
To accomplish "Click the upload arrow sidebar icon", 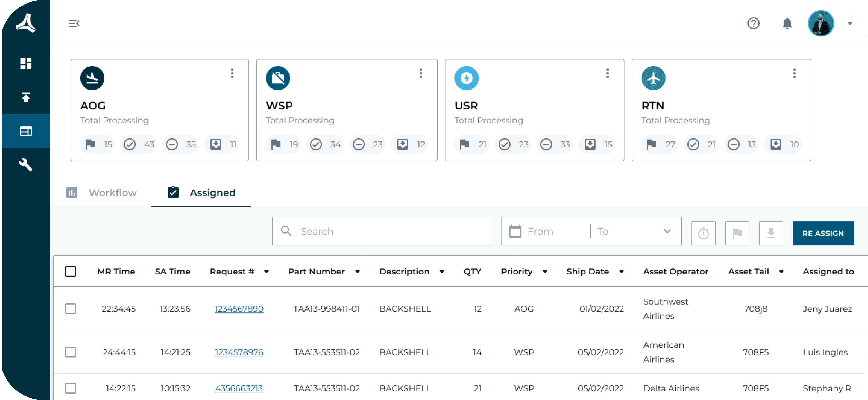I will (26, 97).
